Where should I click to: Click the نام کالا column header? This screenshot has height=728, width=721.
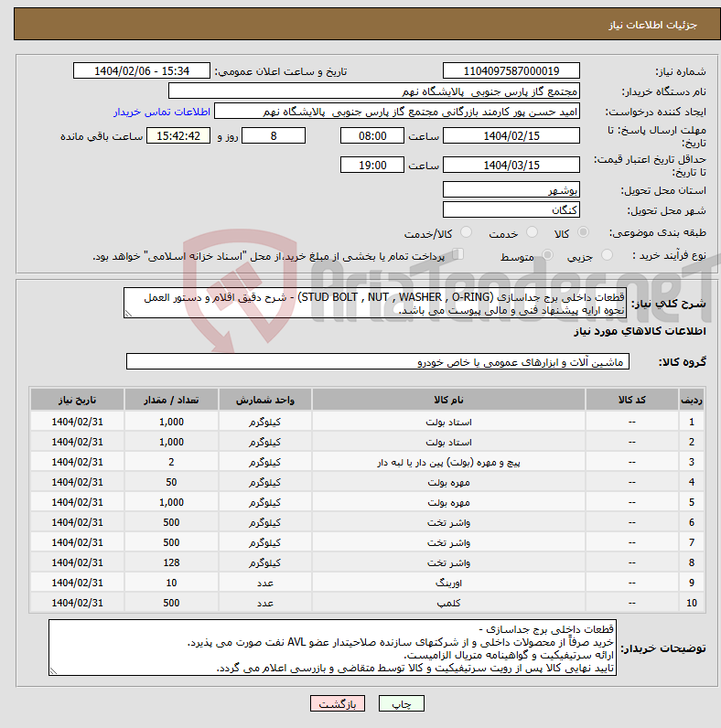pyautogui.click(x=448, y=400)
